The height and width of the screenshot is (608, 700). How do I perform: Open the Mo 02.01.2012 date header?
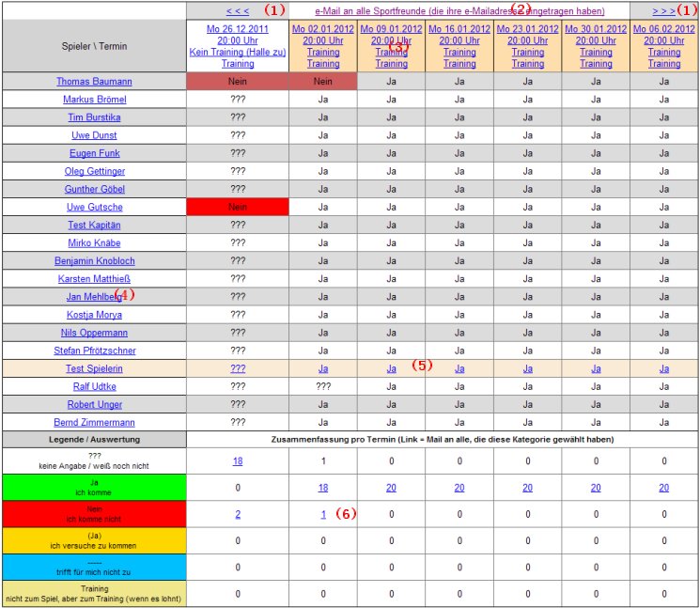click(323, 46)
